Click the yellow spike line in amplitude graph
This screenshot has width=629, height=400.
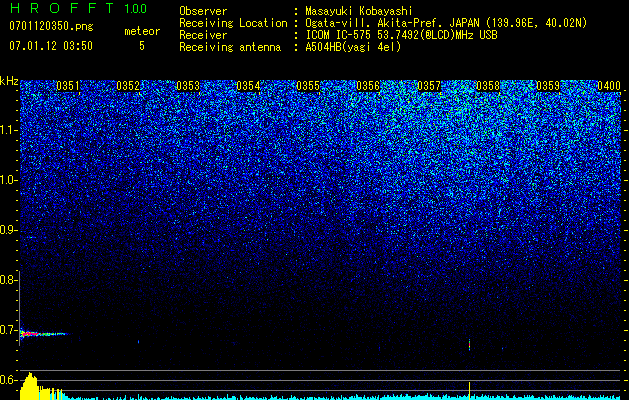(469, 391)
